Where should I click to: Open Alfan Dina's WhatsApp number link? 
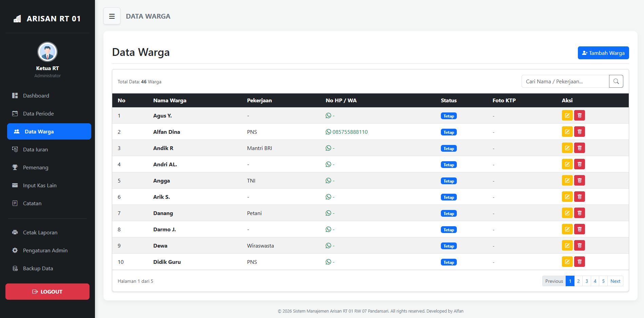[x=349, y=132]
